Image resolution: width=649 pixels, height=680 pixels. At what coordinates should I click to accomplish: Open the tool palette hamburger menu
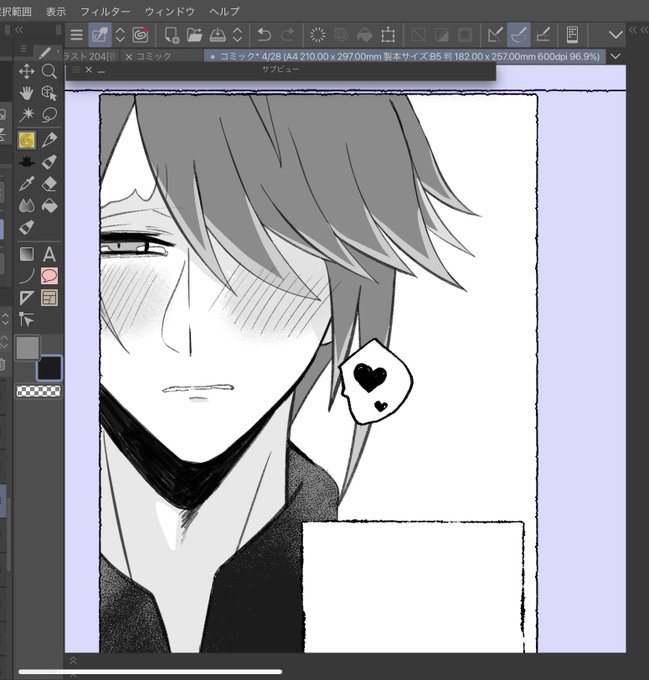pyautogui.click(x=23, y=49)
